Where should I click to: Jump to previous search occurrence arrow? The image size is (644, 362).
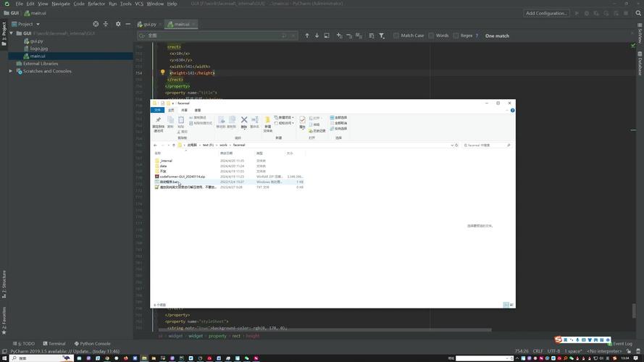[307, 35]
